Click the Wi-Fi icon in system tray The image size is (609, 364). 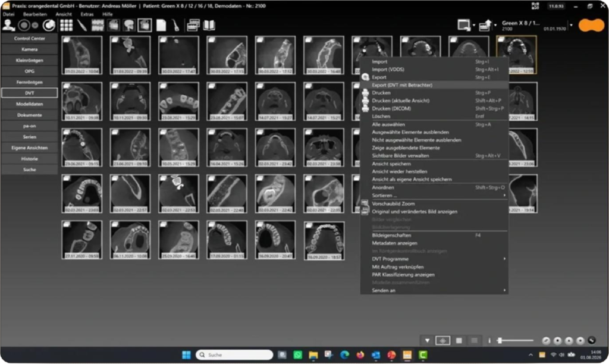tap(553, 354)
